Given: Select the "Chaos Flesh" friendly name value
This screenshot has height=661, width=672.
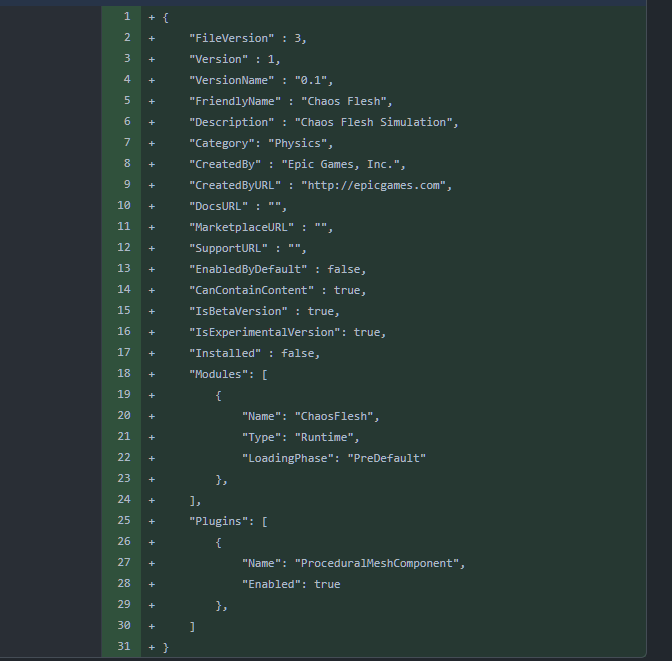Looking at the screenshot, I should click(344, 101).
